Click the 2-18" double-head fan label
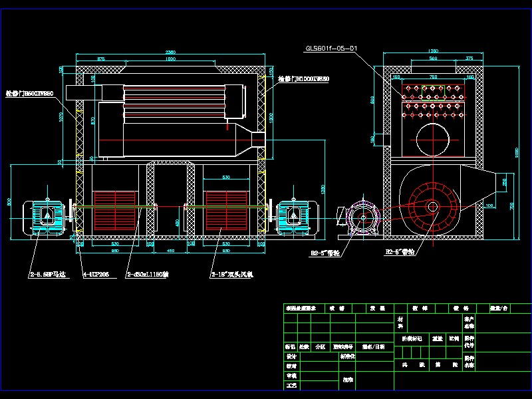This screenshot has height=399, width=532. (231, 273)
